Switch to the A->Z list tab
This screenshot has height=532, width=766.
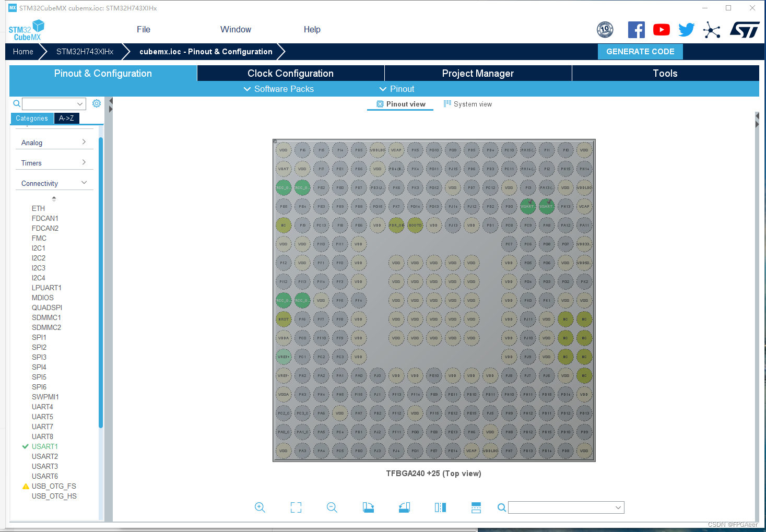coord(66,119)
